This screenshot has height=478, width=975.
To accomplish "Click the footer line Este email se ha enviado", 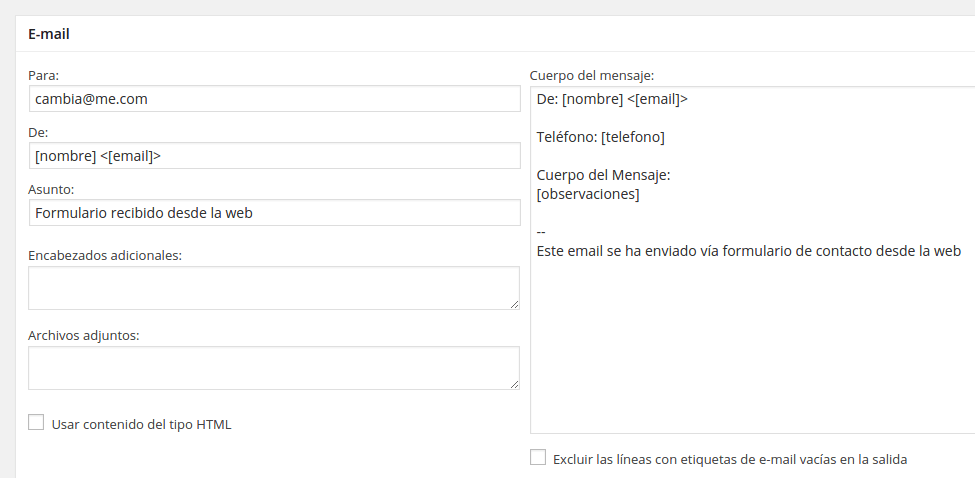I will 749,251.
